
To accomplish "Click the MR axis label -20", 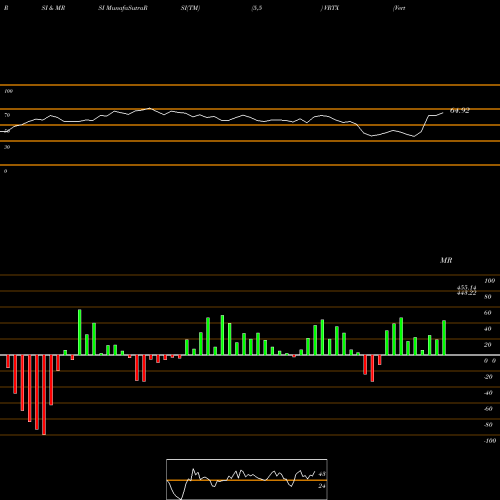I will [x=488, y=377].
